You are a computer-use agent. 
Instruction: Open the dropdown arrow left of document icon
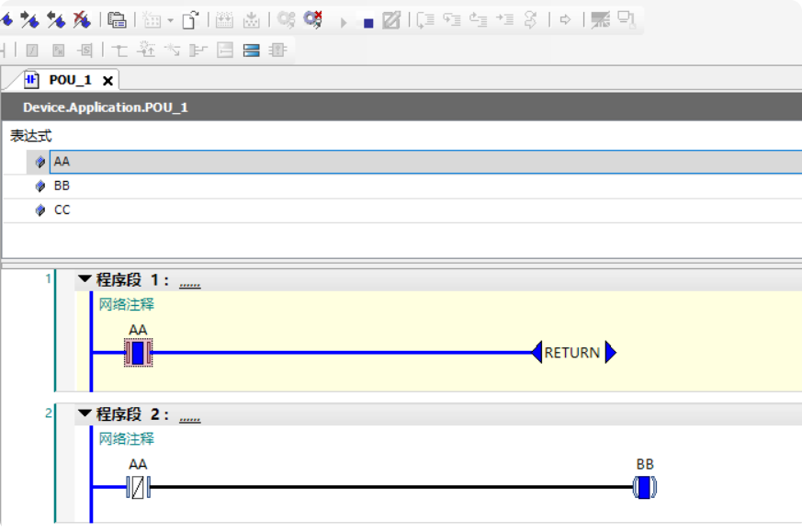pyautogui.click(x=170, y=20)
